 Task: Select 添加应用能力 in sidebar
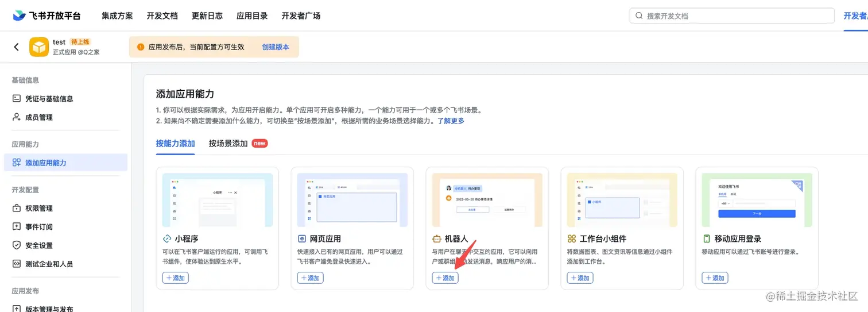pos(65,163)
